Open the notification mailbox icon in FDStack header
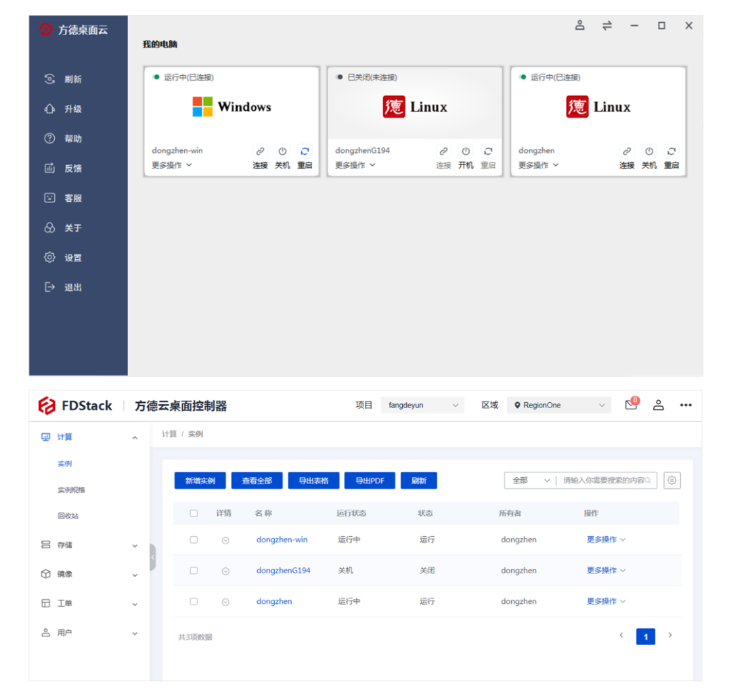Viewport: 731px width, 700px height. pyautogui.click(x=632, y=404)
